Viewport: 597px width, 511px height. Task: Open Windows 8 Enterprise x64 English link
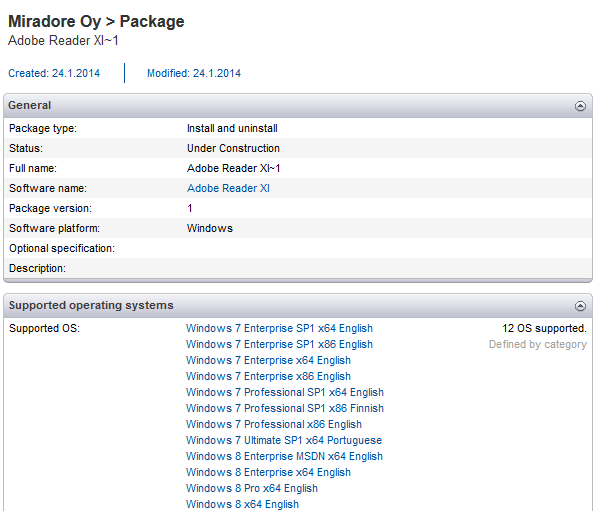tap(268, 472)
